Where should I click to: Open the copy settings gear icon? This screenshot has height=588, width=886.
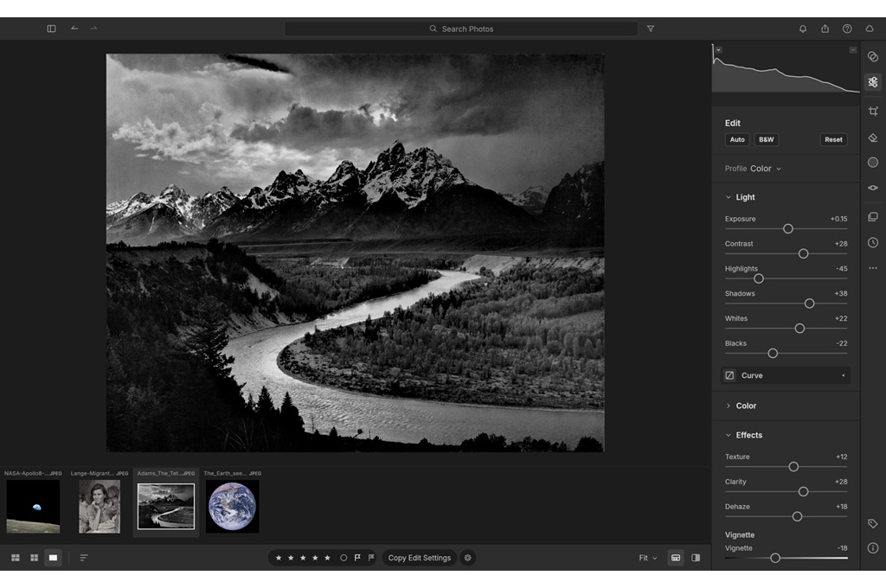(467, 558)
